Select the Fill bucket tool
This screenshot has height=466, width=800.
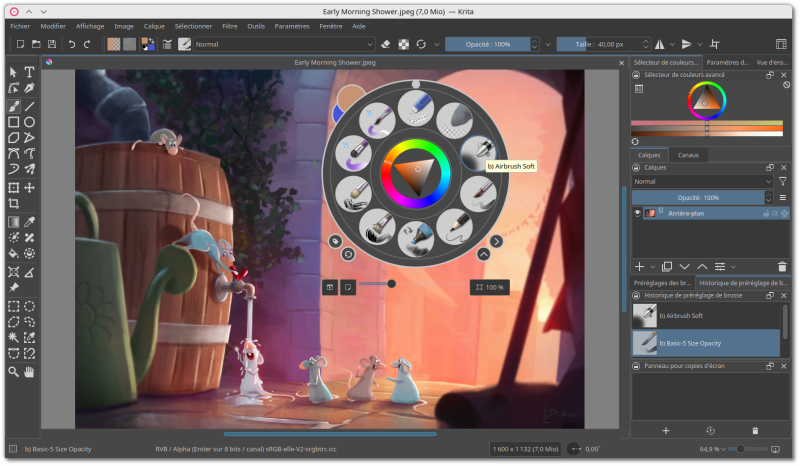click(x=14, y=254)
